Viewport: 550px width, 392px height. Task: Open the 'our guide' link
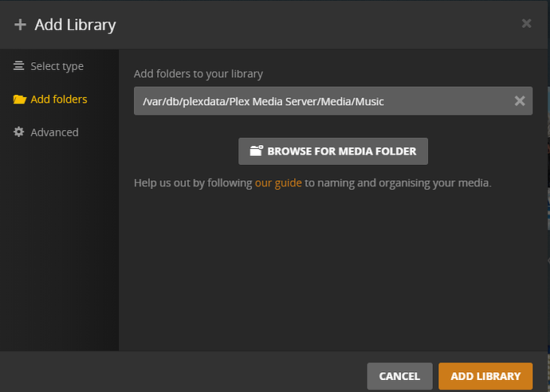tap(278, 183)
